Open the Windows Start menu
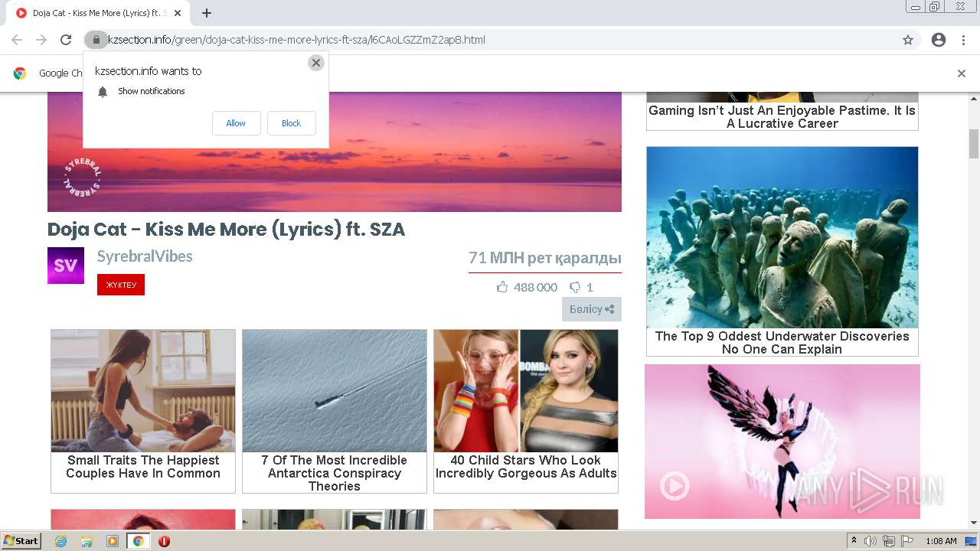980x551 pixels. pos(21,541)
